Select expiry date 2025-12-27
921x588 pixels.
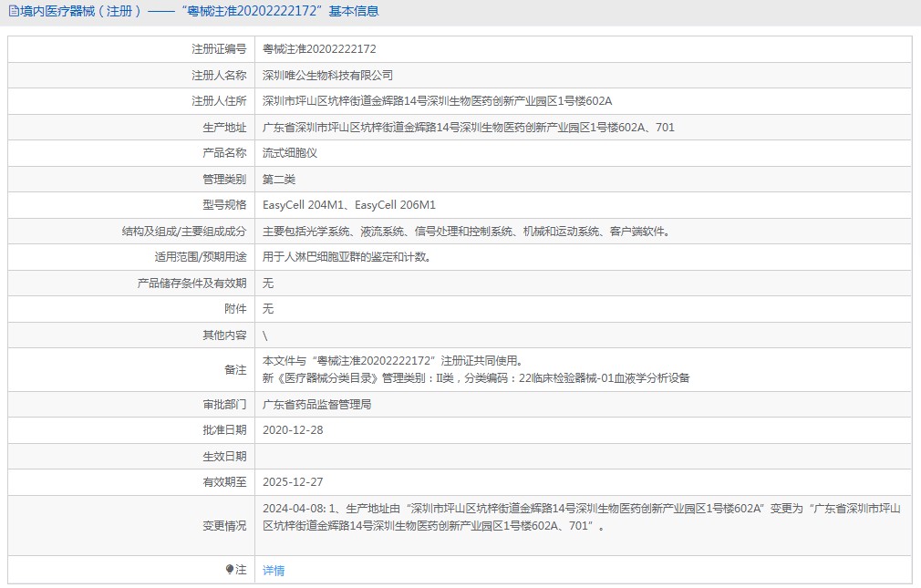(293, 481)
